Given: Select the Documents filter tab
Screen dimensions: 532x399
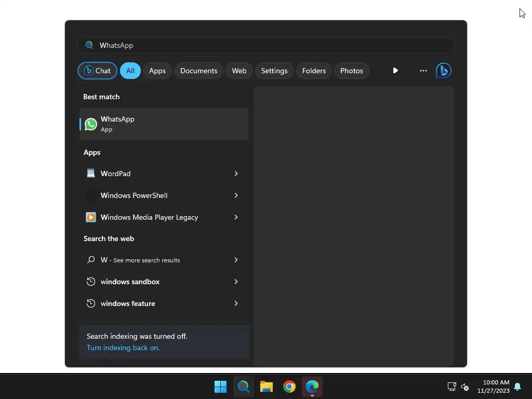Looking at the screenshot, I should (x=198, y=71).
